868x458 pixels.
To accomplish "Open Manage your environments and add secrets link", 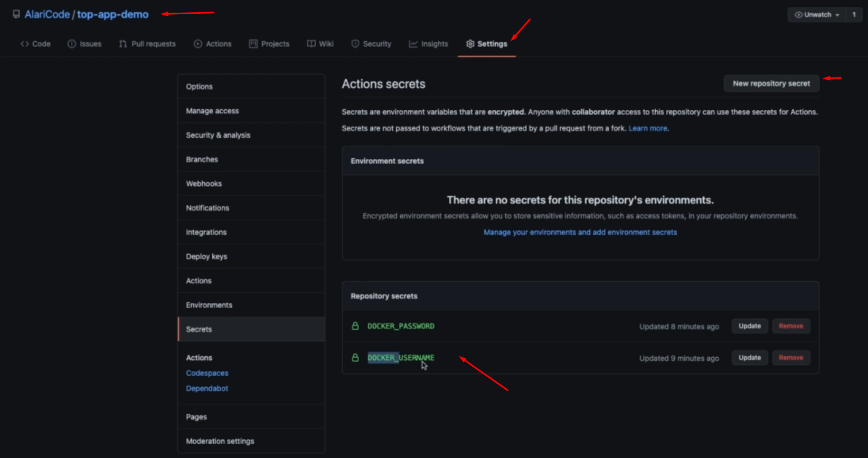I will coord(580,232).
